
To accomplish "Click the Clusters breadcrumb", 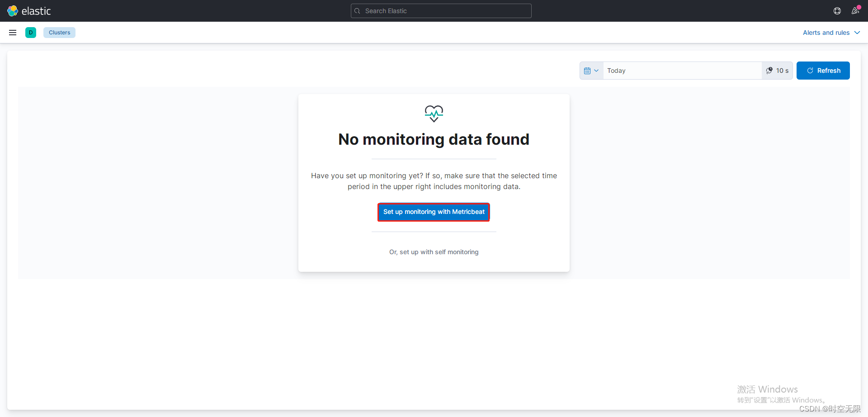I will click(59, 32).
